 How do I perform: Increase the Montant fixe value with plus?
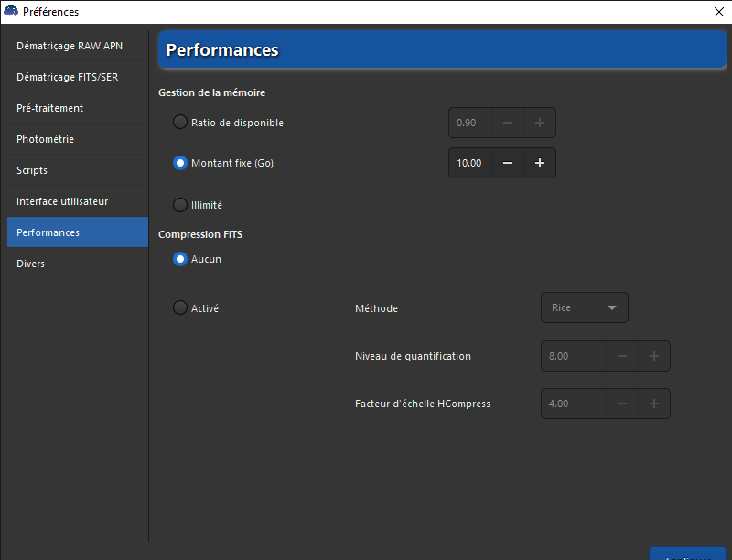tap(540, 163)
